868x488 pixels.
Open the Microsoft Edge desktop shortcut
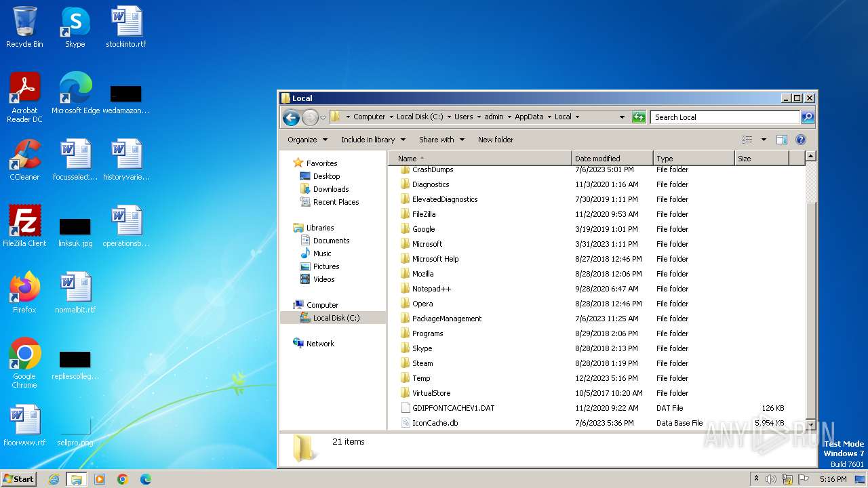pyautogui.click(x=75, y=94)
